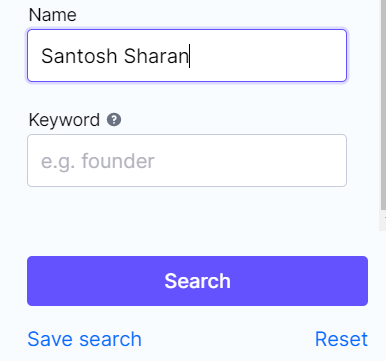Image resolution: width=386 pixels, height=361 pixels.
Task: Click the scrollbar down arrow
Action: click(384, 217)
